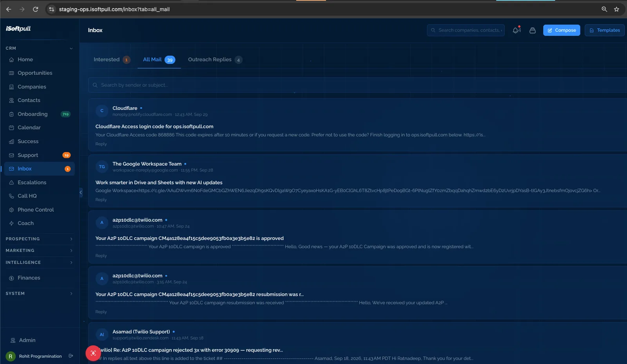The height and width of the screenshot is (364, 627).
Task: Click the archive tray icon in header
Action: tap(533, 30)
